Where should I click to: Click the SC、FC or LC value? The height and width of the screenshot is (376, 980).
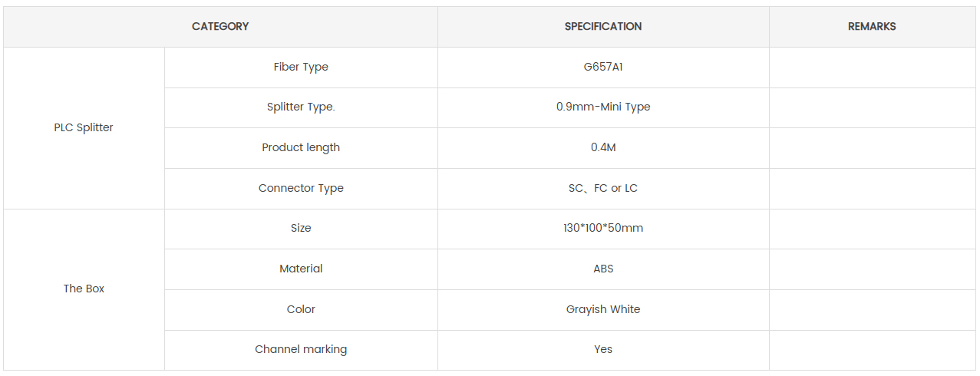pyautogui.click(x=603, y=188)
